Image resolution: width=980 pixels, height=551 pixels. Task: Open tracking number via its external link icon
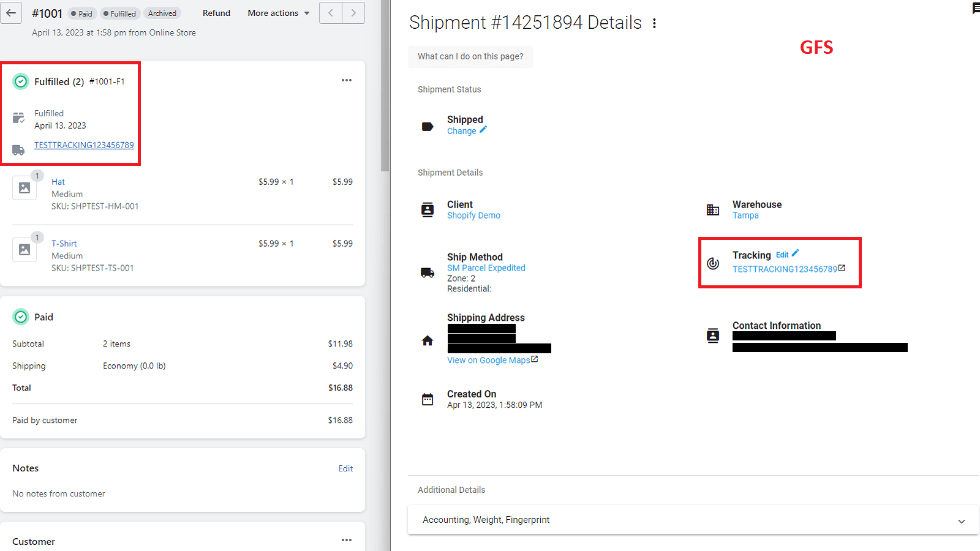coord(842,268)
